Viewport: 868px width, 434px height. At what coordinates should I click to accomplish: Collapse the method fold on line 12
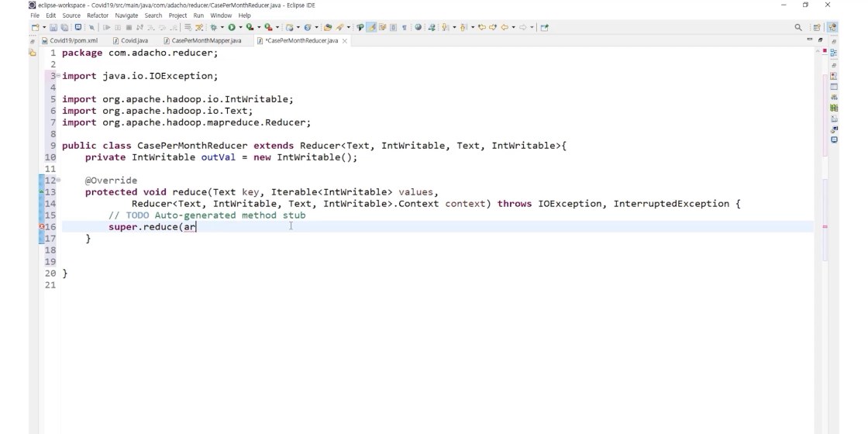tap(58, 180)
